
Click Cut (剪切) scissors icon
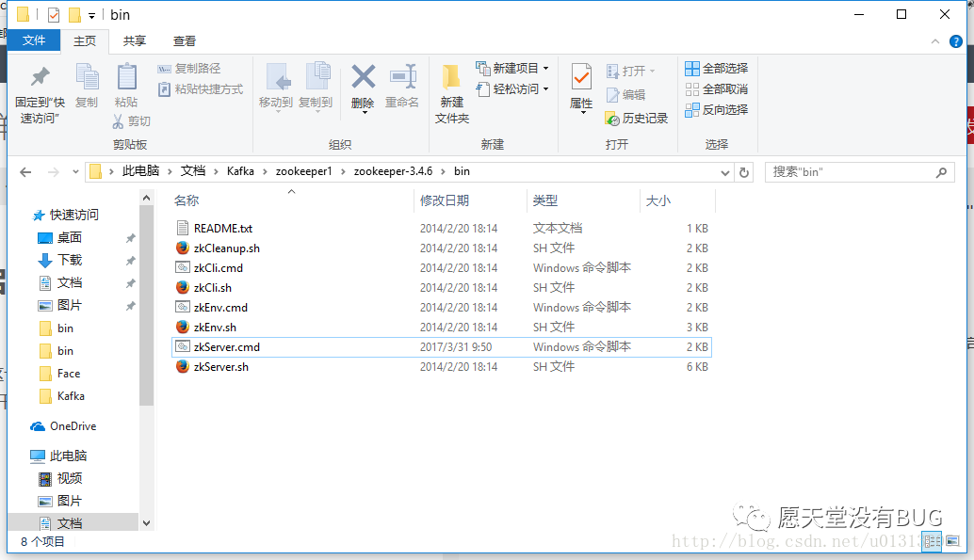click(x=118, y=121)
